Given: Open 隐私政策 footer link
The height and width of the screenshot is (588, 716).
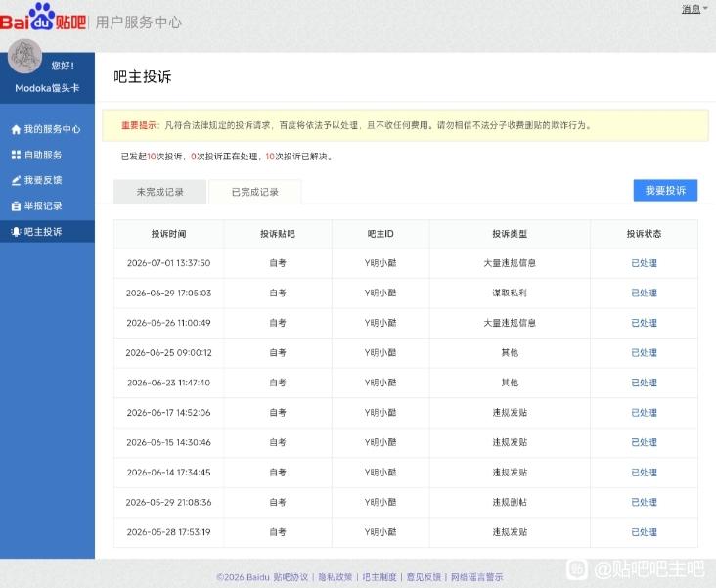Looking at the screenshot, I should [x=336, y=577].
